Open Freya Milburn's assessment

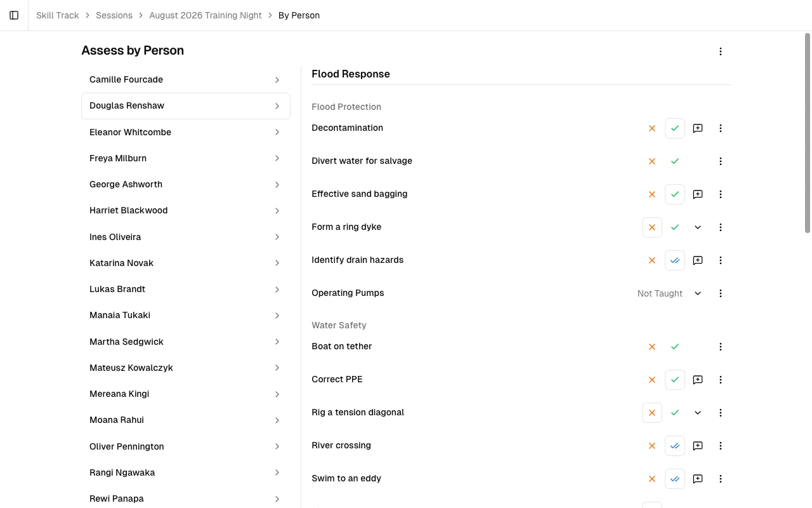coord(186,158)
